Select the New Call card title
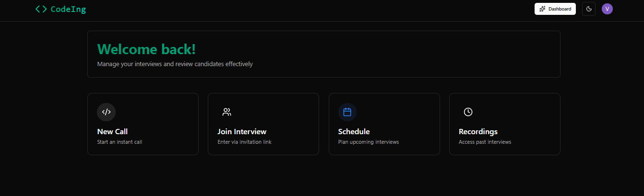Image resolution: width=644 pixels, height=196 pixels. (112, 132)
